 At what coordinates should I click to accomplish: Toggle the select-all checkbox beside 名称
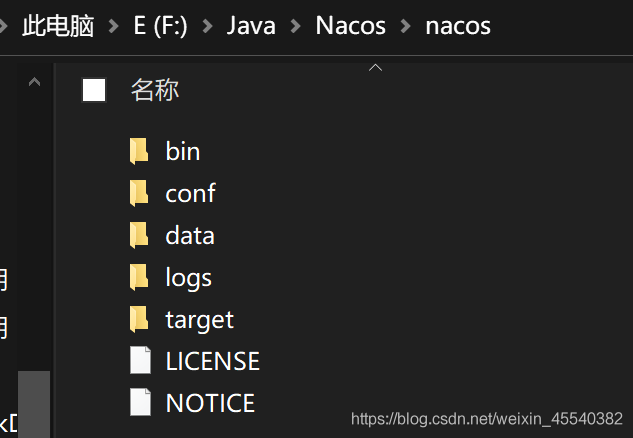(x=94, y=90)
